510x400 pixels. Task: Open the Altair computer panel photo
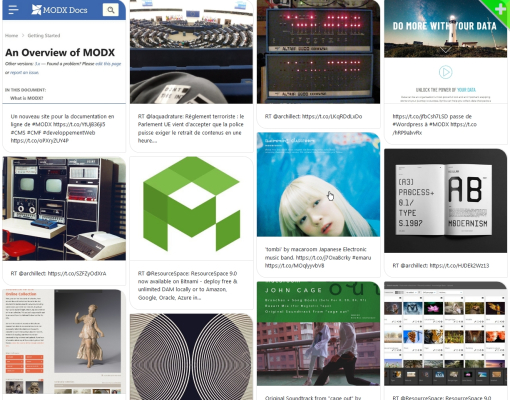pyautogui.click(x=318, y=52)
